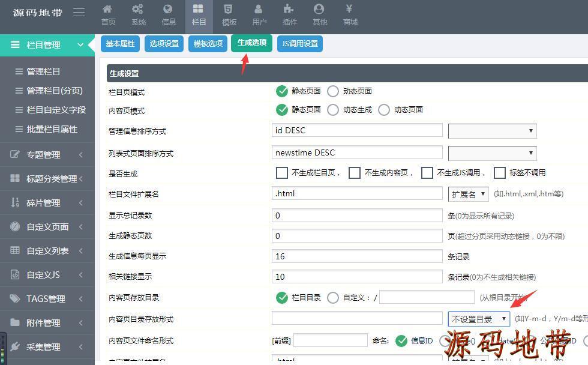Viewport: 588px width, 365px height.
Task: Check the 标签不调用 checkbox
Action: [x=500, y=172]
